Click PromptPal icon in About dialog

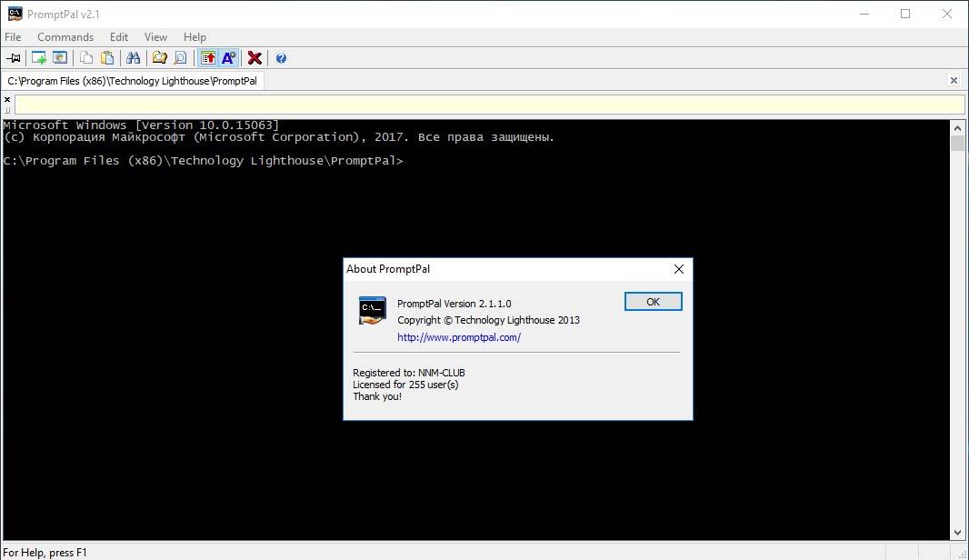point(373,310)
